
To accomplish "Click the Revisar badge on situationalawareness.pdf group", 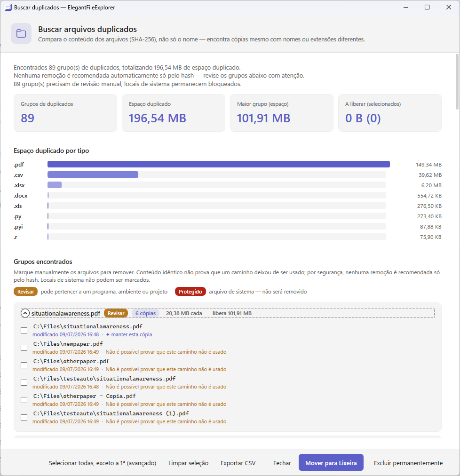I will pyautogui.click(x=116, y=313).
